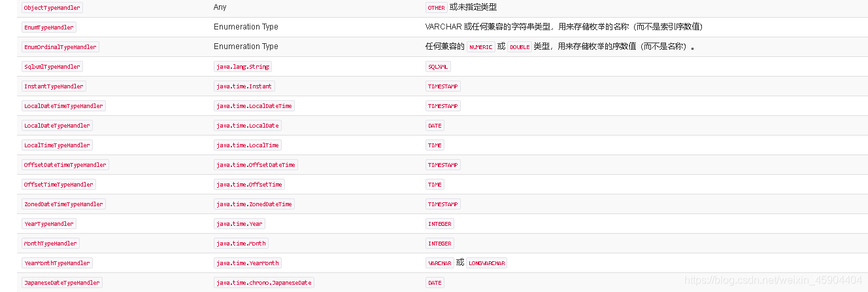Click OffsetDateTimeTypeHandler in the table

coord(65,165)
